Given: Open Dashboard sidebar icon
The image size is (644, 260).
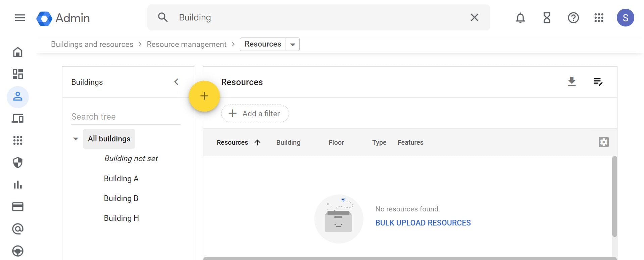Looking at the screenshot, I should (18, 74).
